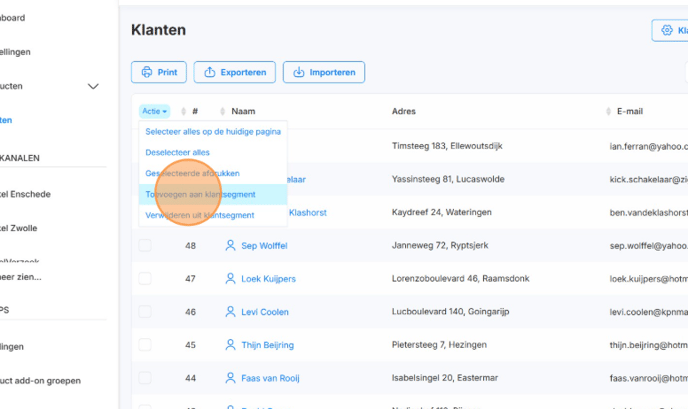Go to the Enschede store sidebar link

pos(30,193)
